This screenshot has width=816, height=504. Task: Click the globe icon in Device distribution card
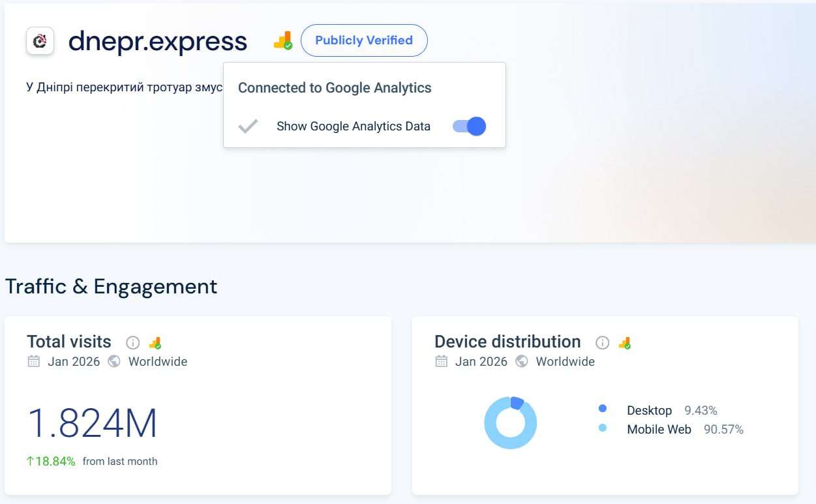[522, 361]
